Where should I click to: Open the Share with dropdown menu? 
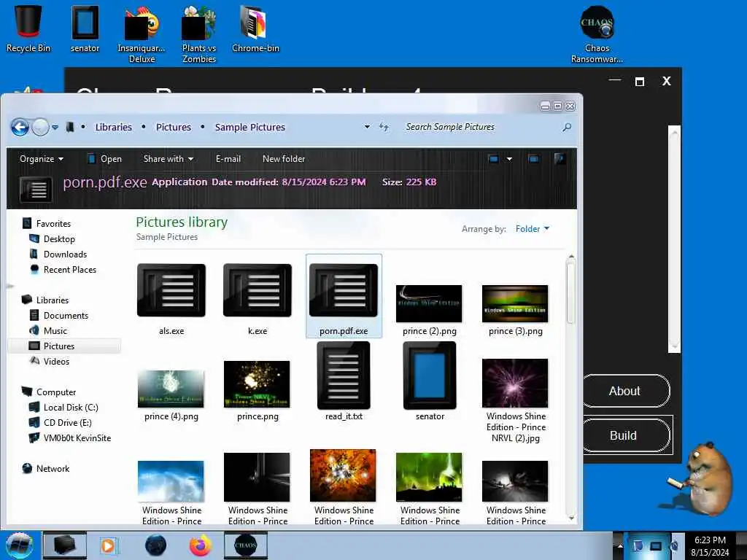[x=169, y=159]
